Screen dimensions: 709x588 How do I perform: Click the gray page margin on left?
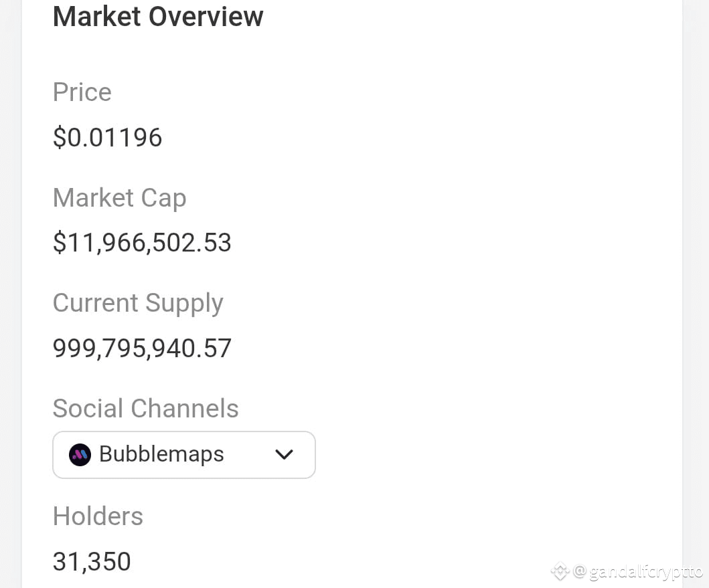[x=11, y=294]
